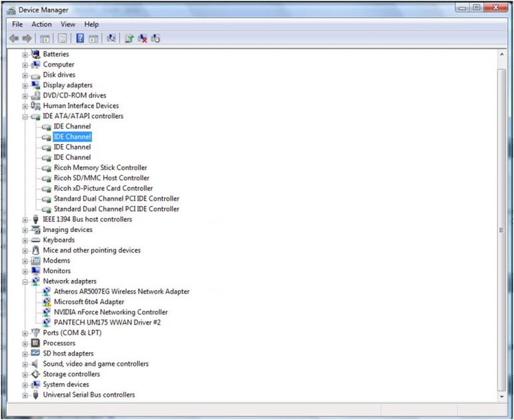
Task: Expand the Storage controllers node
Action: [25, 375]
